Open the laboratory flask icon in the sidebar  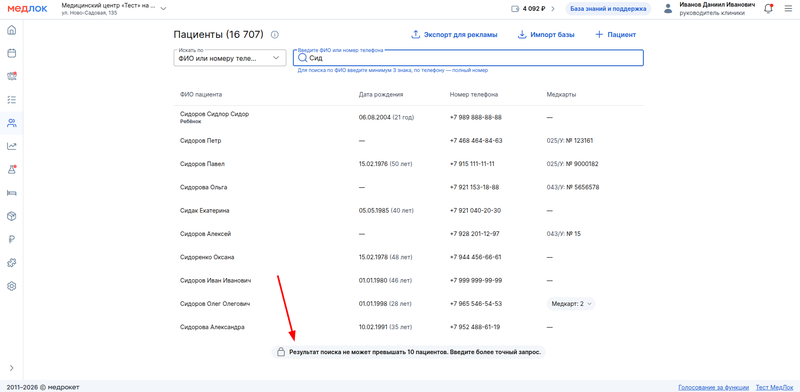11,170
